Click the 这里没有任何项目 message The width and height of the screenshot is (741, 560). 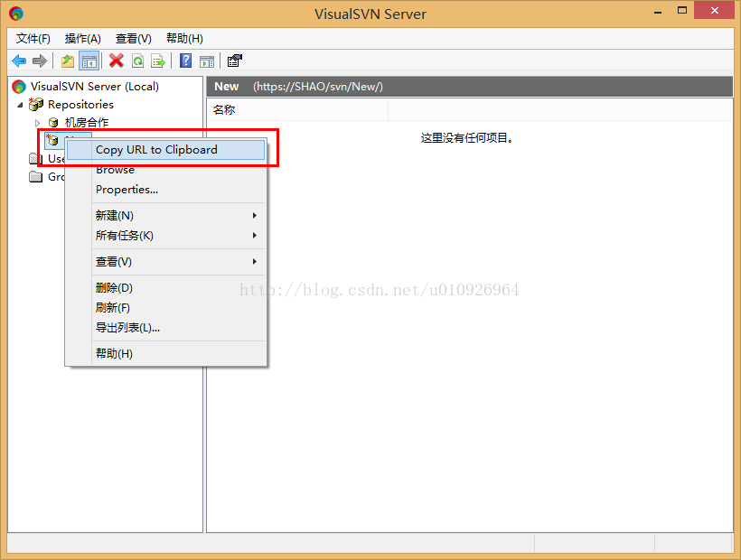467,138
